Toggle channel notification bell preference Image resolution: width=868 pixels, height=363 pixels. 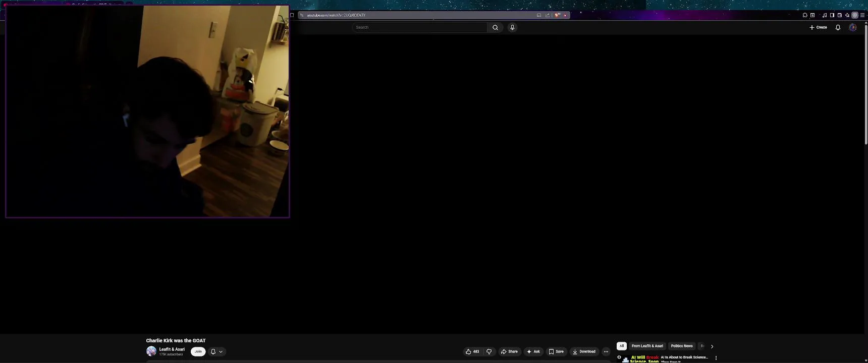pyautogui.click(x=213, y=351)
